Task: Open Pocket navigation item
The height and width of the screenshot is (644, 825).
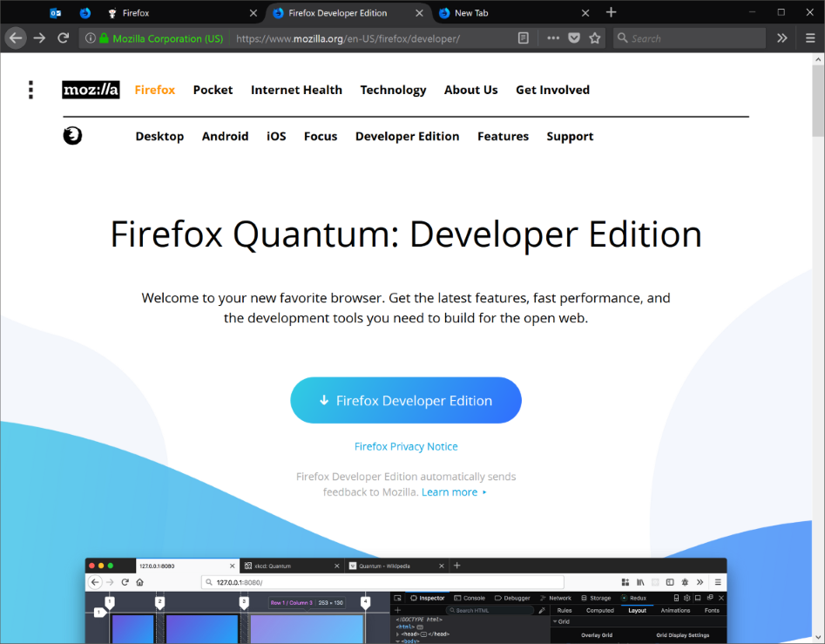Action: 213,90
